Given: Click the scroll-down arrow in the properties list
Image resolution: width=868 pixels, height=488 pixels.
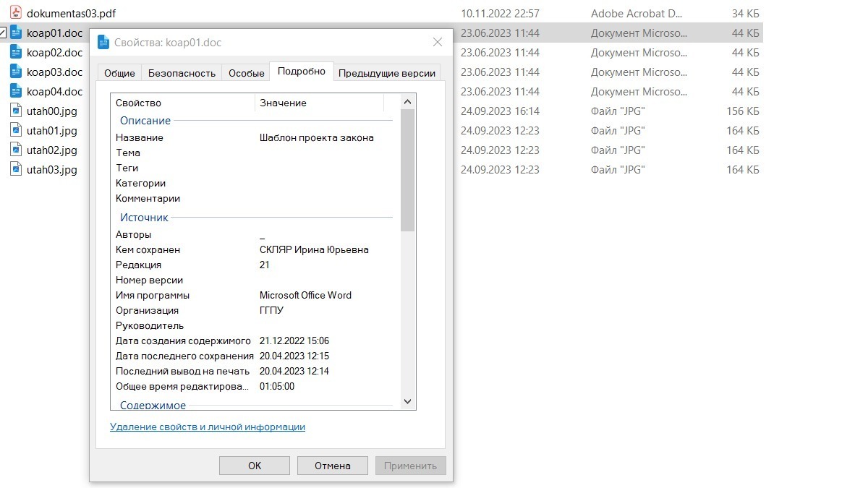Looking at the screenshot, I should 407,401.
